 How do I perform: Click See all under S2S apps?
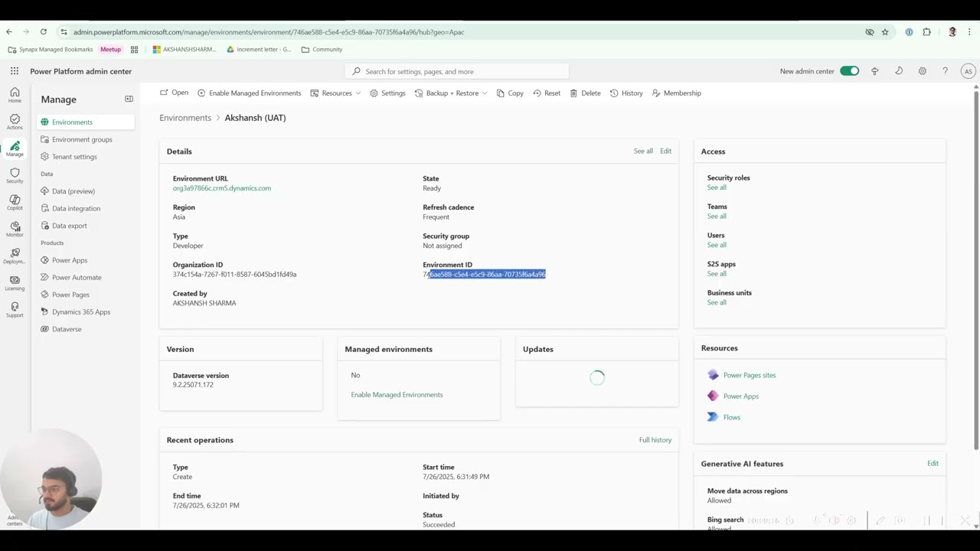(717, 273)
